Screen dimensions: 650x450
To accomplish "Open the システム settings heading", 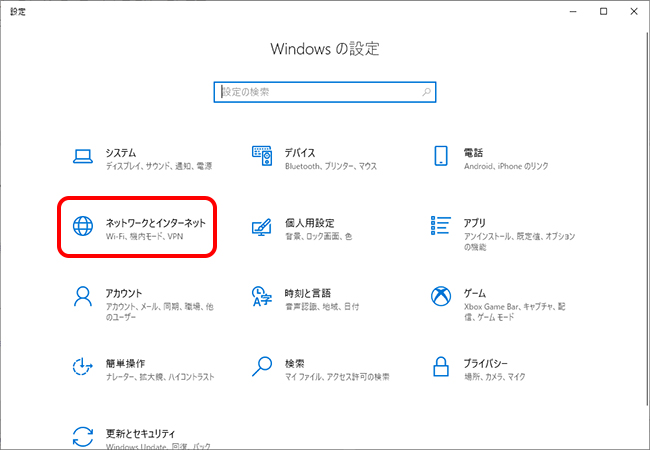I will coord(121,153).
